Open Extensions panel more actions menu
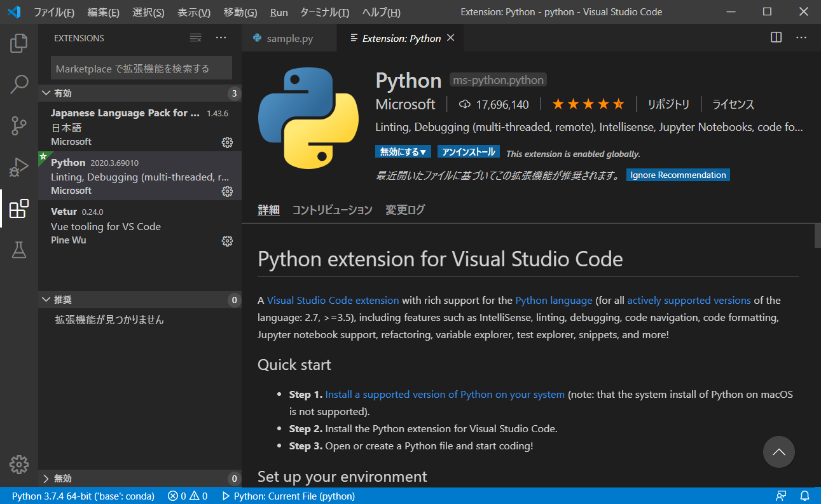The image size is (821, 504). pyautogui.click(x=221, y=38)
